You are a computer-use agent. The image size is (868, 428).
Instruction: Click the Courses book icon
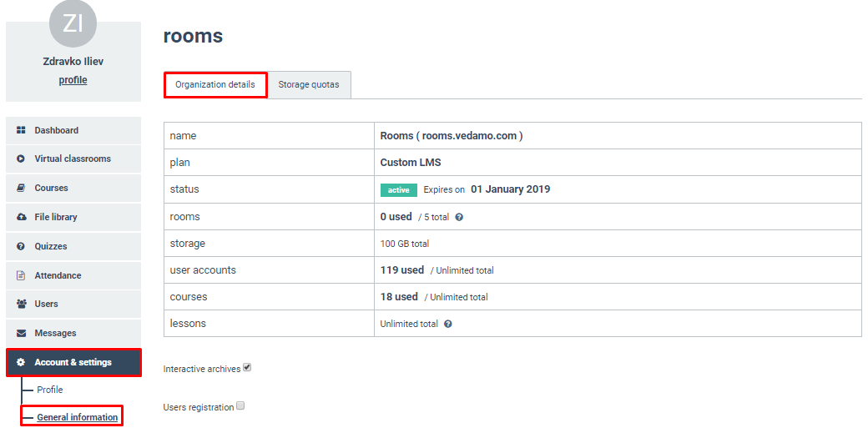(21, 189)
